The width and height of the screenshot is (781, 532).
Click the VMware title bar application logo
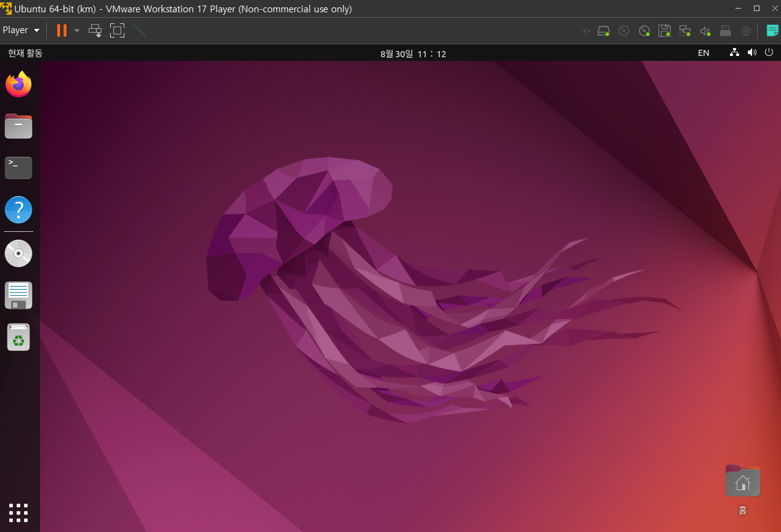[6, 9]
